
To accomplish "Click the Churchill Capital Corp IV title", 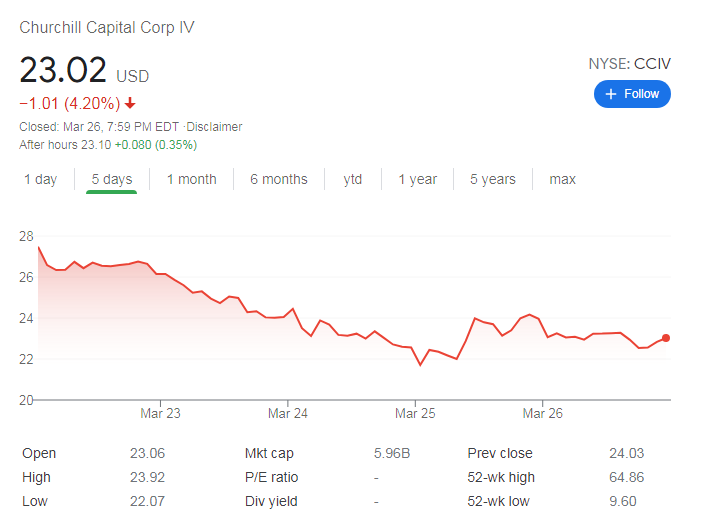I will (x=107, y=27).
